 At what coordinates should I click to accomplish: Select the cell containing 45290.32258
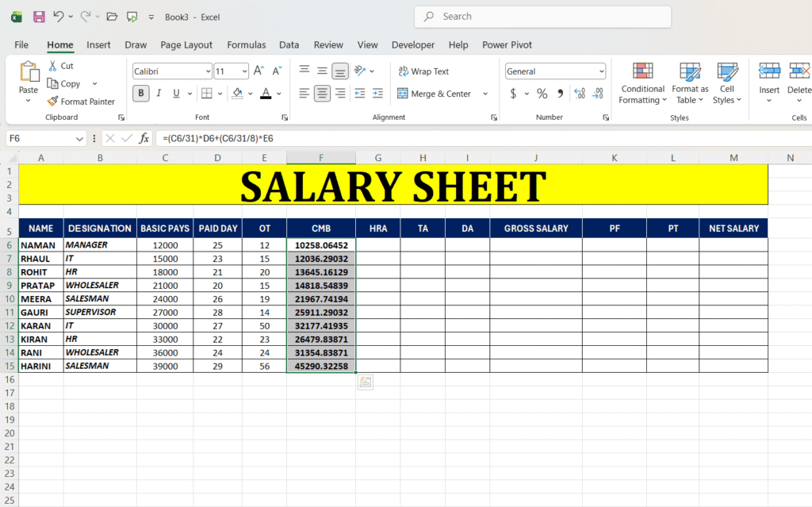point(321,366)
